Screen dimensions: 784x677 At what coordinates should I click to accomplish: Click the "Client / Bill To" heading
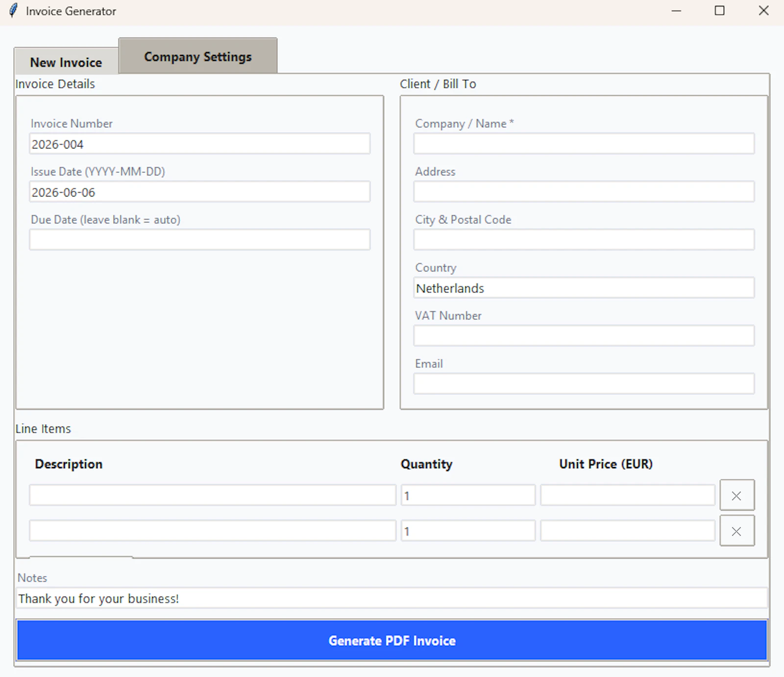(x=438, y=84)
